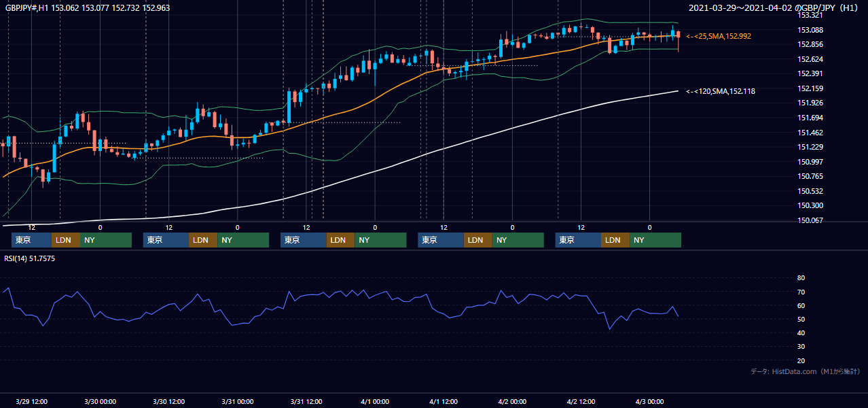Click the 150.300 price axis label

click(811, 205)
